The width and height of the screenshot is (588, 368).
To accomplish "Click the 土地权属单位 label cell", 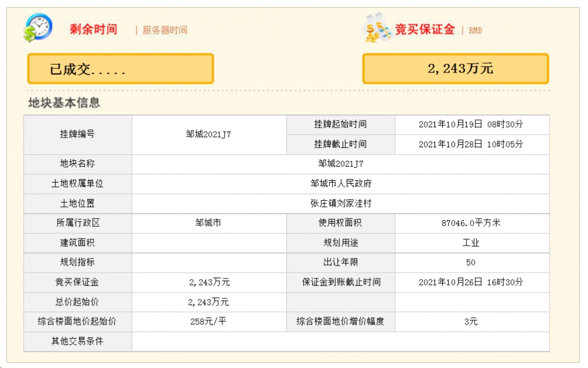I will pos(78,184).
